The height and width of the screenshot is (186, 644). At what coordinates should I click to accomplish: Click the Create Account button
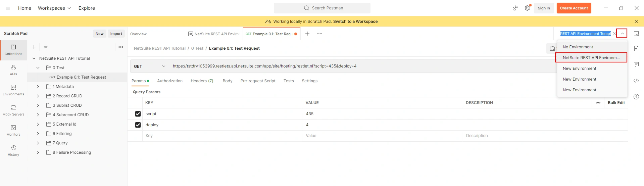574,8
